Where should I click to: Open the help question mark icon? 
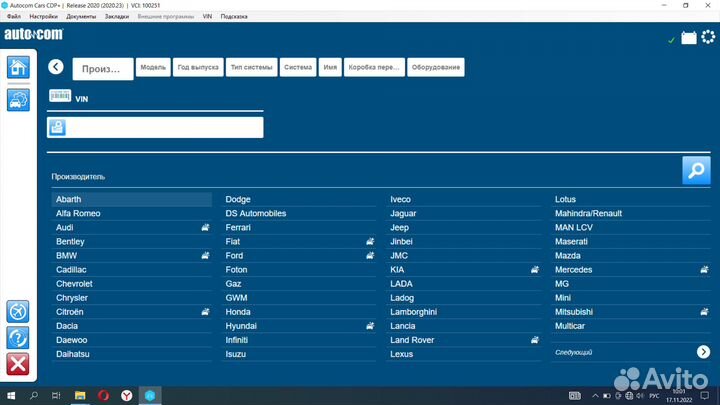coord(18,338)
